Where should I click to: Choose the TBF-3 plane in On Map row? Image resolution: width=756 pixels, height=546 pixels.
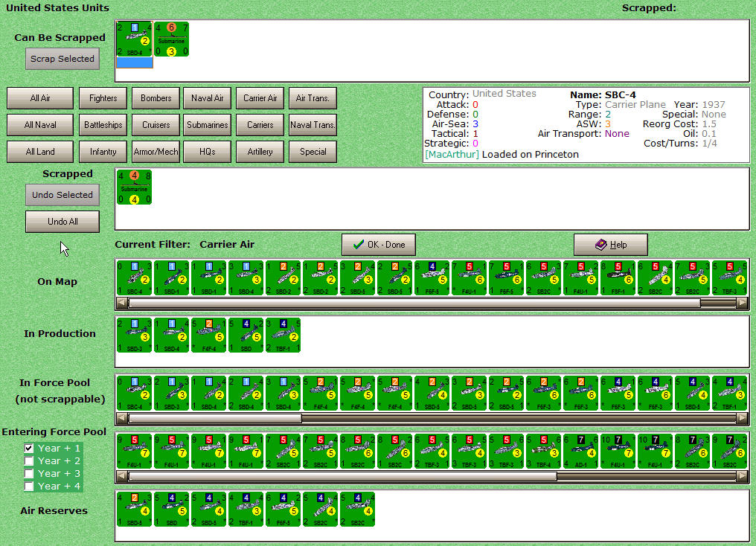pyautogui.click(x=729, y=278)
